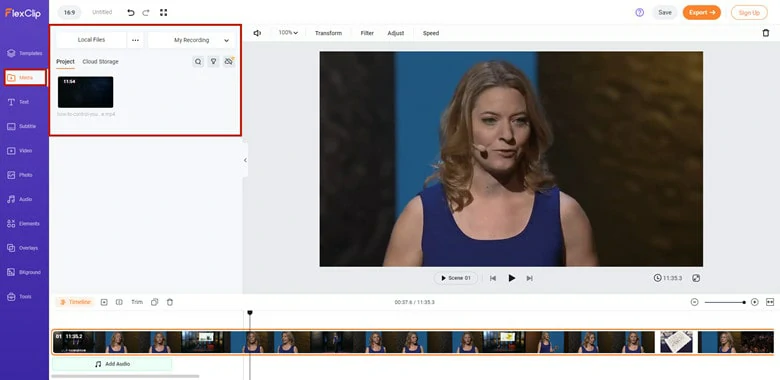Expand the preview to fullscreen

point(696,278)
